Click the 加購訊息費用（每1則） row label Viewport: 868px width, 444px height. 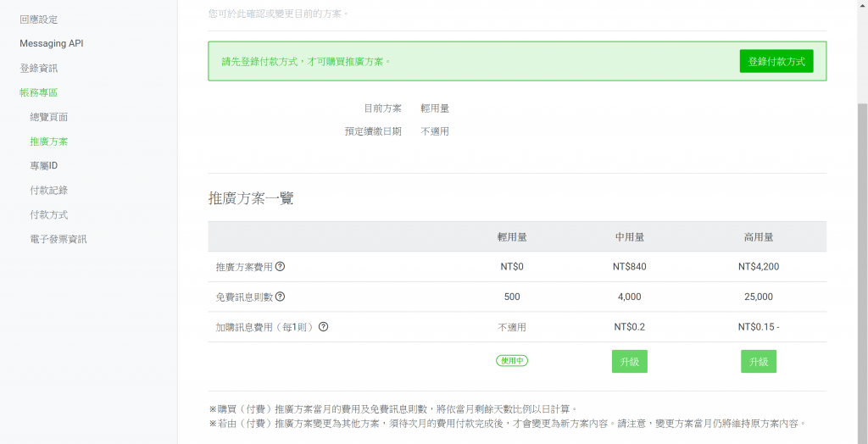click(x=265, y=326)
